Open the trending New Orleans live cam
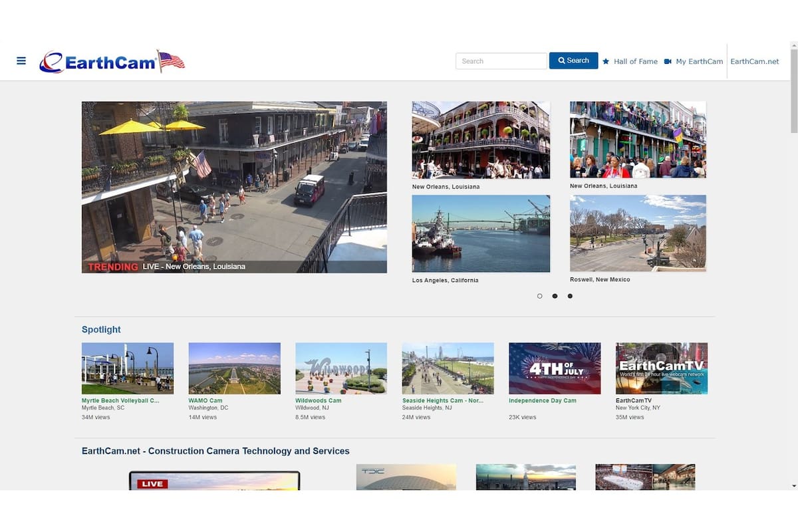798x532 pixels. 234,187
